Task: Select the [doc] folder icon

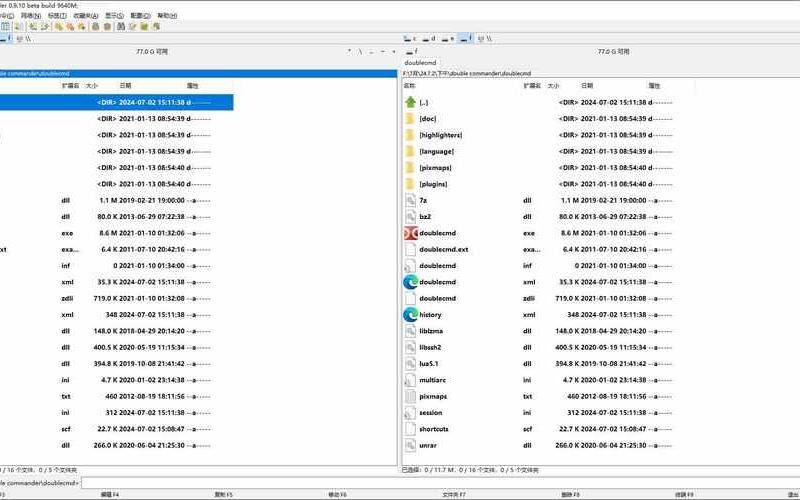Action: click(410, 118)
